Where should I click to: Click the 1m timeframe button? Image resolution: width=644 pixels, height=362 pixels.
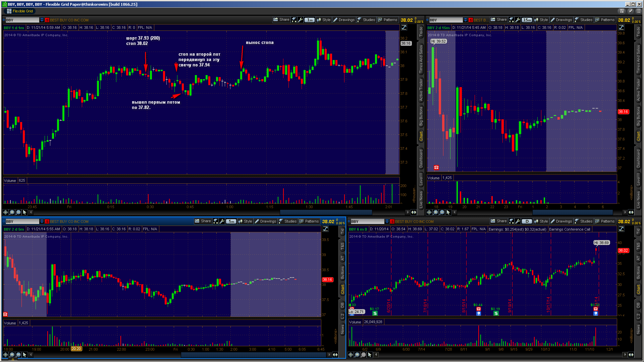[309, 20]
